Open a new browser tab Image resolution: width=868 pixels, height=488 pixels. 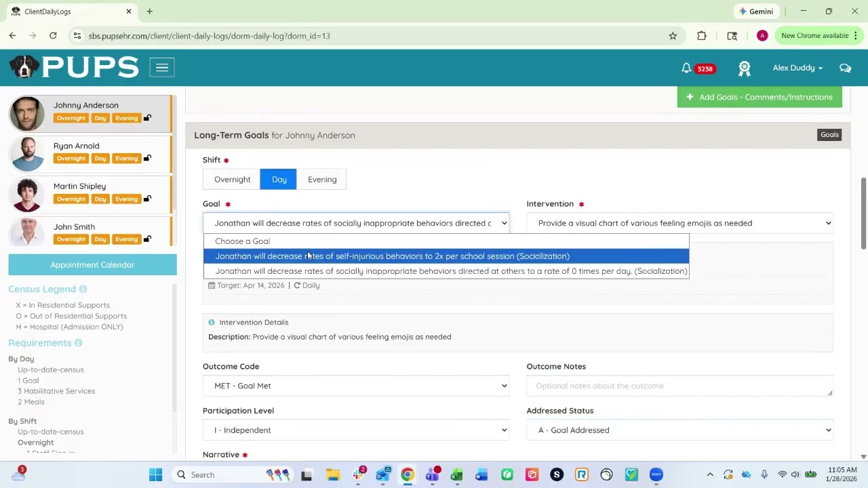[x=149, y=12]
